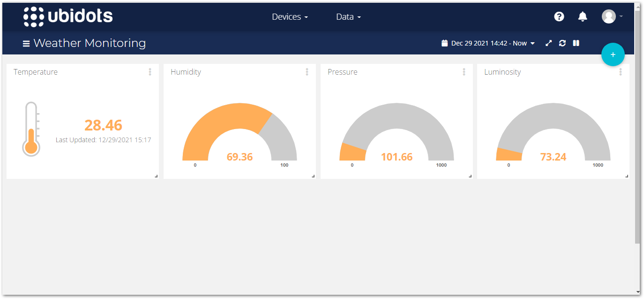The width and height of the screenshot is (644, 299).
Task: Open the help question mark icon
Action: click(559, 17)
